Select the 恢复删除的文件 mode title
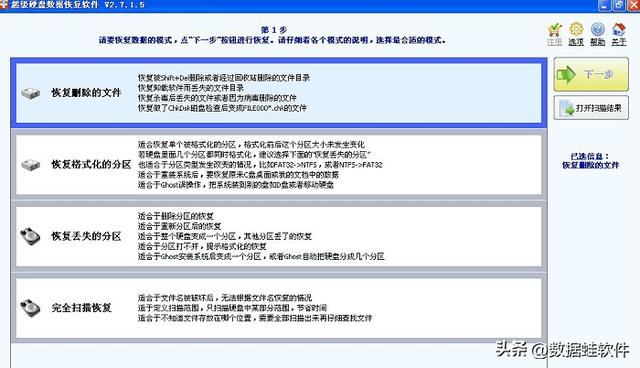 pyautogui.click(x=86, y=93)
